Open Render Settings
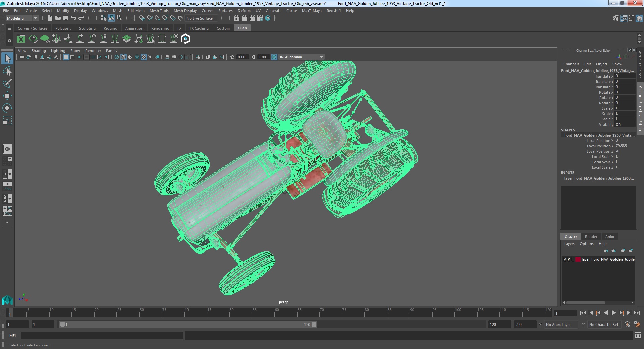The width and height of the screenshot is (644, 349). 260,18
